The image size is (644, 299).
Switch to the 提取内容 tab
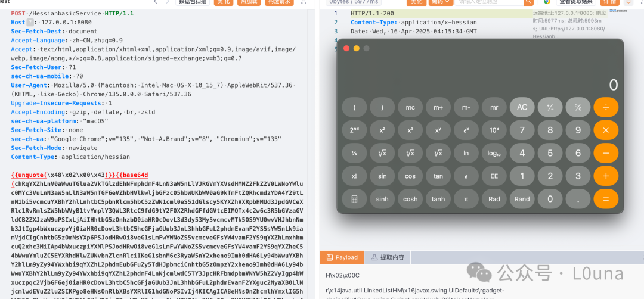coord(388,257)
